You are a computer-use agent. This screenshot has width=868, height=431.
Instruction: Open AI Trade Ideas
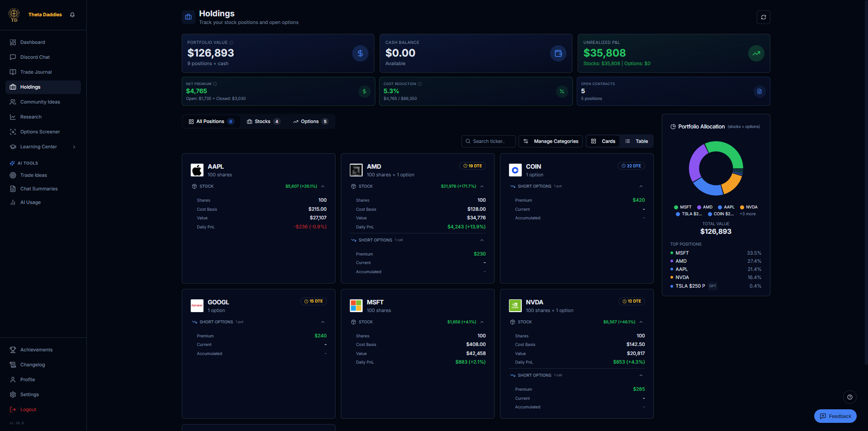[x=43, y=175]
